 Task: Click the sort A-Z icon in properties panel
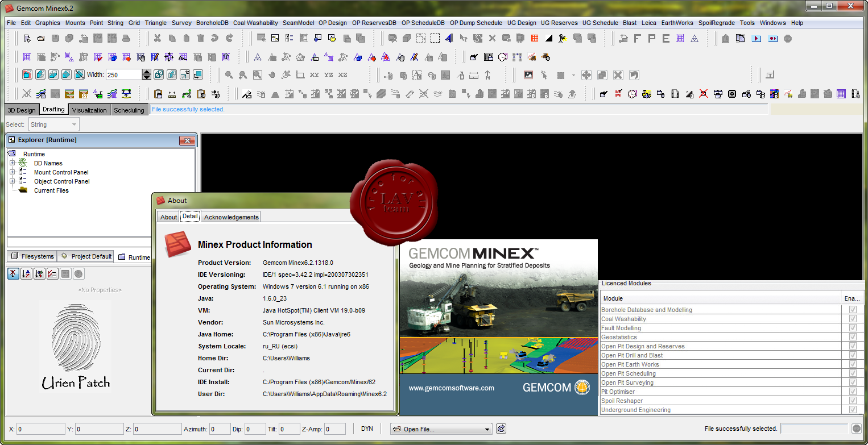26,274
